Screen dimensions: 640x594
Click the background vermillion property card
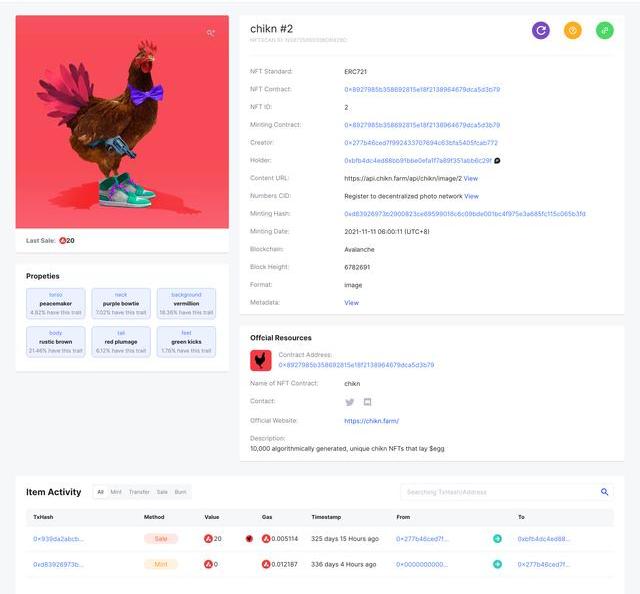[x=186, y=303]
